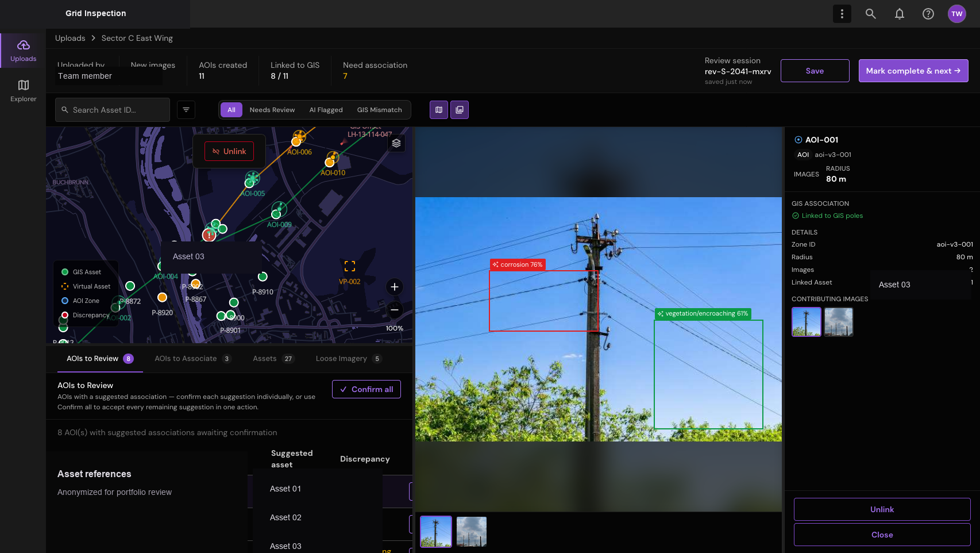The height and width of the screenshot is (553, 980).
Task: Click Mark complete & next
Action: 913,71
